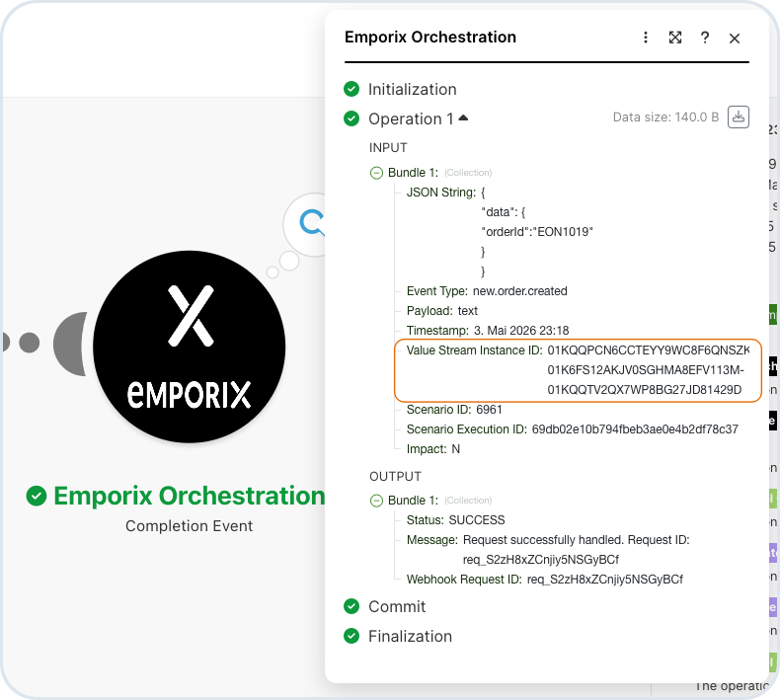Click the Initialization step

click(x=412, y=89)
